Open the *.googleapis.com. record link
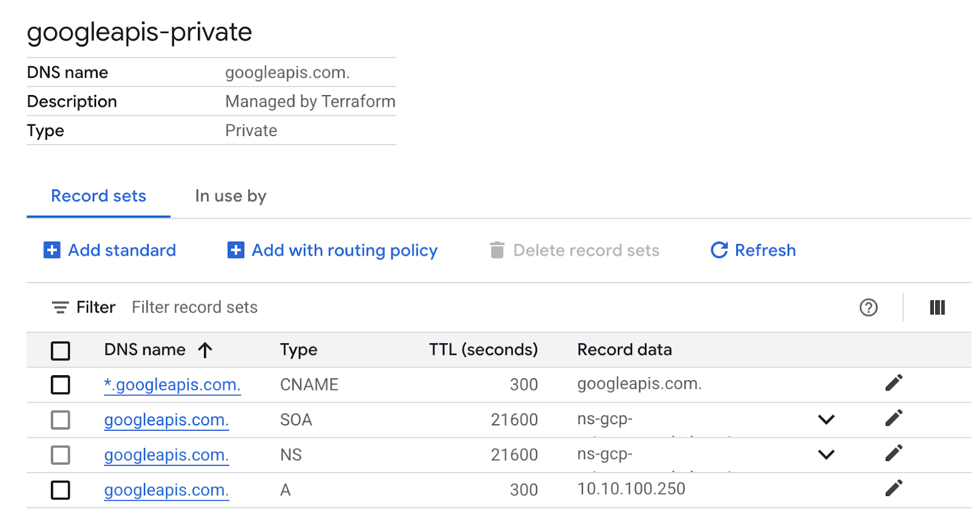Image resolution: width=980 pixels, height=518 pixels. click(172, 385)
